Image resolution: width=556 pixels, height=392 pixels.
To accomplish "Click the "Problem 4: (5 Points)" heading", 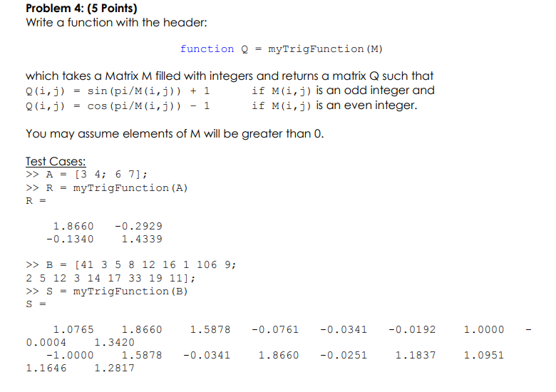I will click(x=81, y=8).
